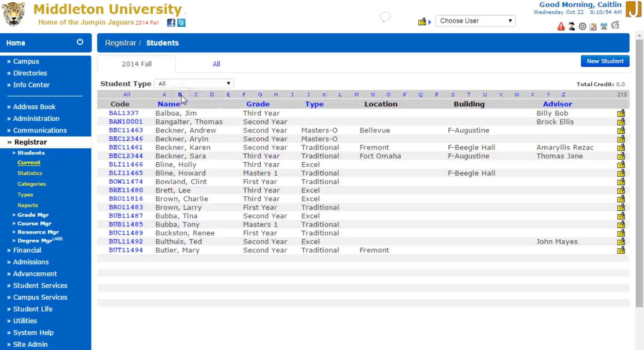This screenshot has height=350, width=644.
Task: Open the Choose User dropdown
Action: coord(475,21)
